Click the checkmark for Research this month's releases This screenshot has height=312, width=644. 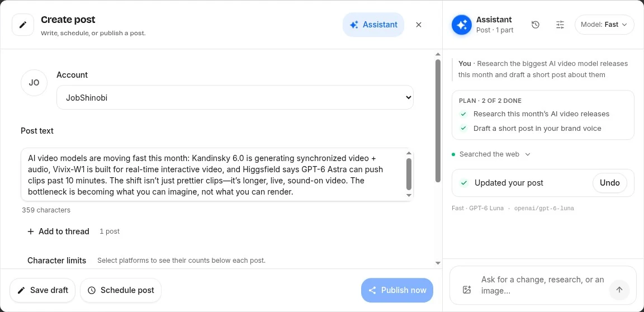(463, 114)
